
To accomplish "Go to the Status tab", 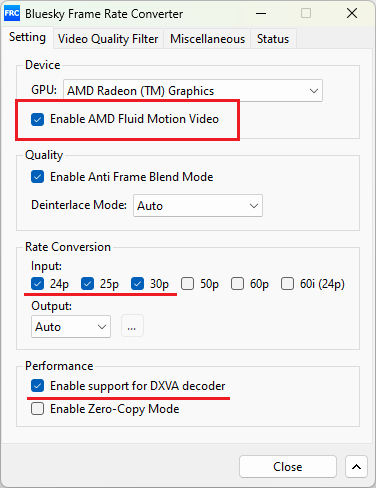I will point(273,39).
